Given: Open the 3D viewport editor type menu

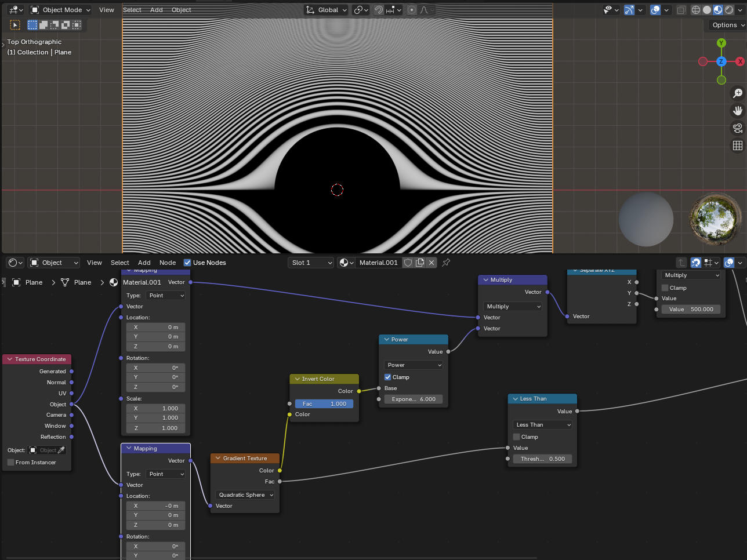Looking at the screenshot, I should (x=16, y=10).
